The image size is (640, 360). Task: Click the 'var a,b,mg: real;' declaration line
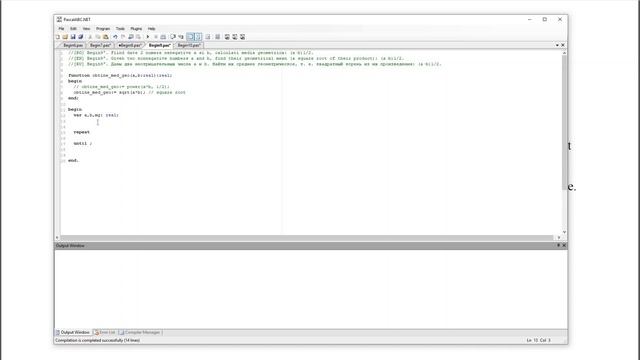point(96,115)
